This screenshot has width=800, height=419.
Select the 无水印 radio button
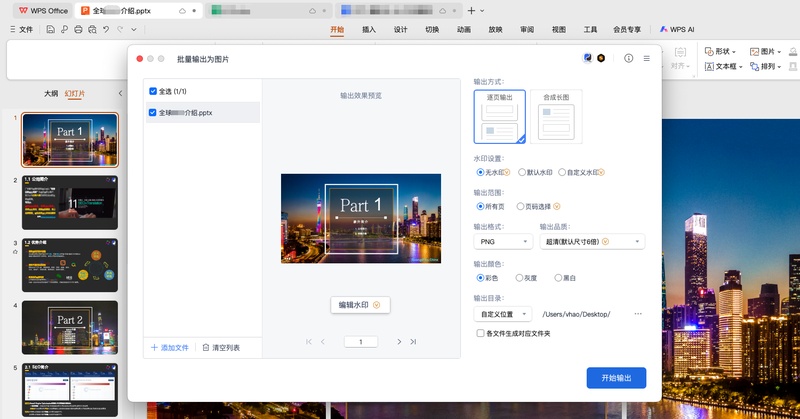(480, 172)
